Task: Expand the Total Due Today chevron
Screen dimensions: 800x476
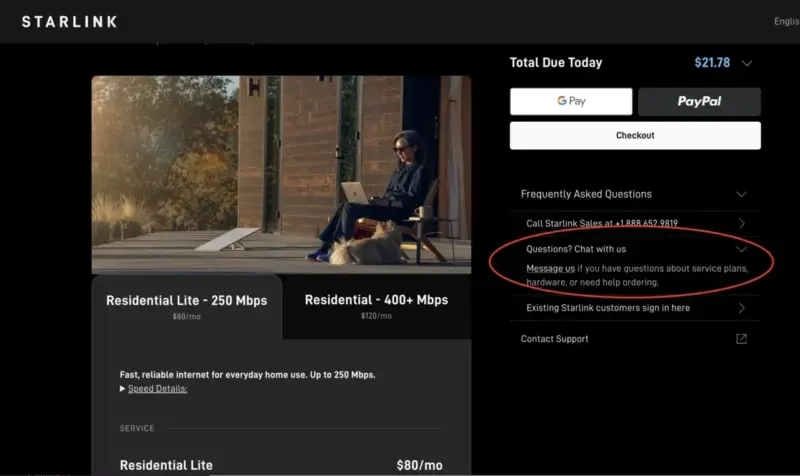Action: tap(746, 63)
